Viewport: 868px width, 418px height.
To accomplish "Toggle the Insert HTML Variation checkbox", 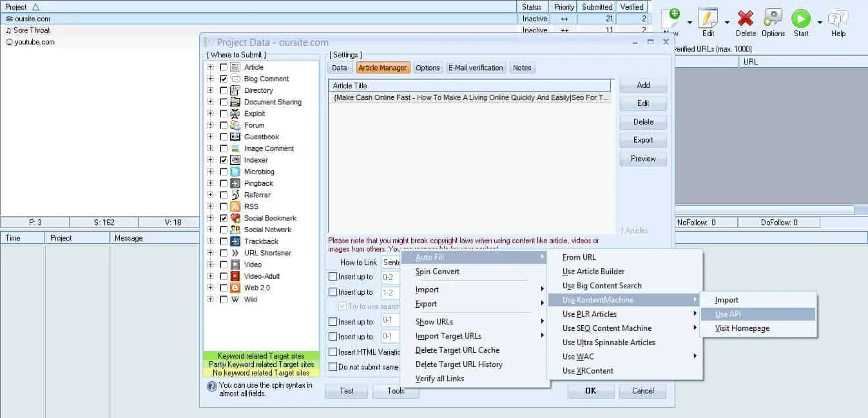I will click(x=333, y=352).
